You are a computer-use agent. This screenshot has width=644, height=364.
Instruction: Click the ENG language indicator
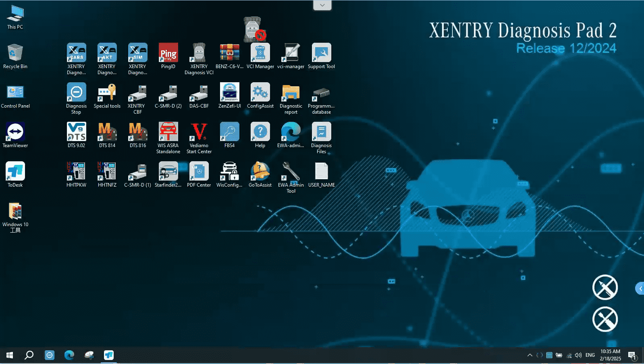click(x=590, y=355)
